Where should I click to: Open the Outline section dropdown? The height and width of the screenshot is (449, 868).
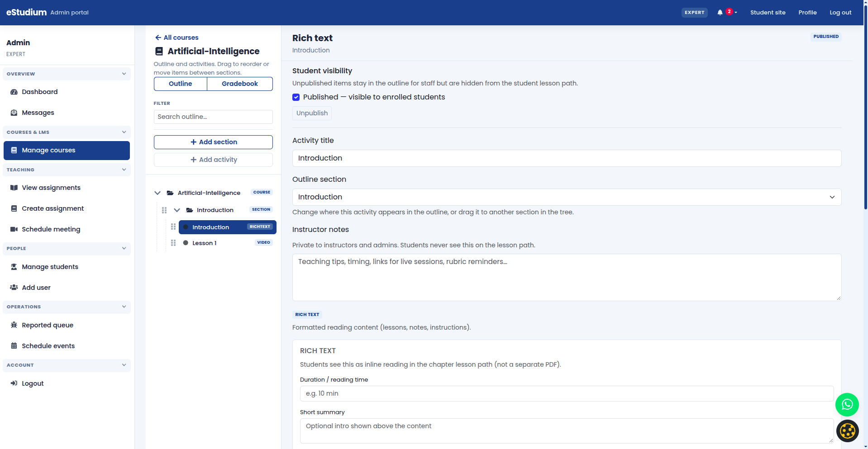click(x=567, y=197)
